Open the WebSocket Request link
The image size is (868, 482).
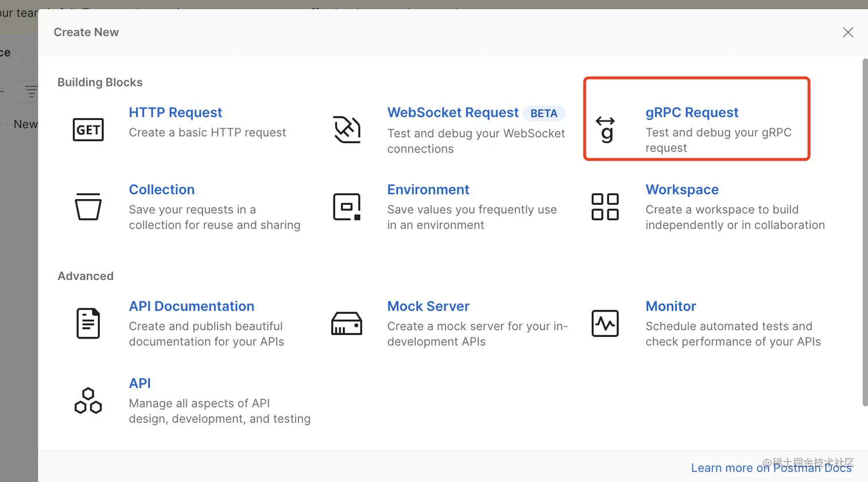coord(452,112)
